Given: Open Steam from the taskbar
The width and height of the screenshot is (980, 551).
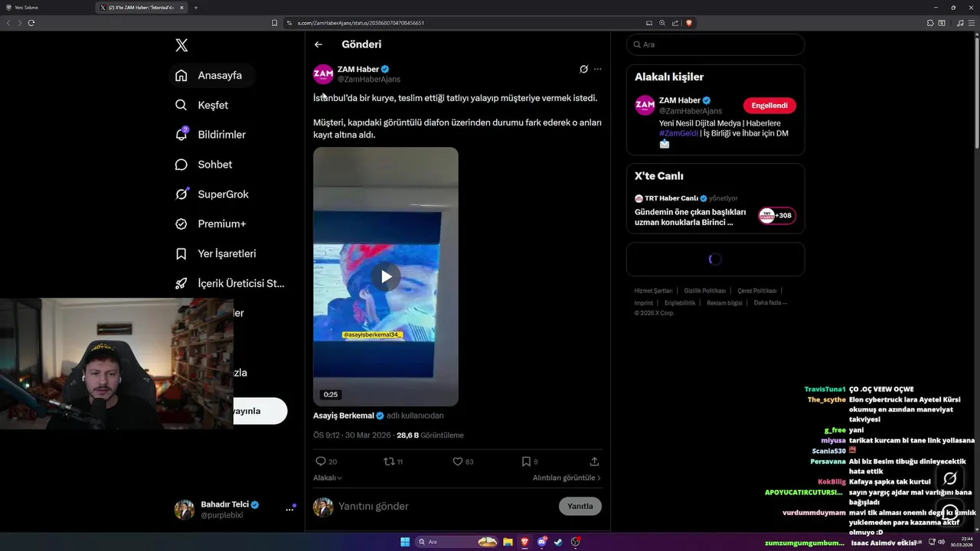Looking at the screenshot, I should tap(558, 542).
